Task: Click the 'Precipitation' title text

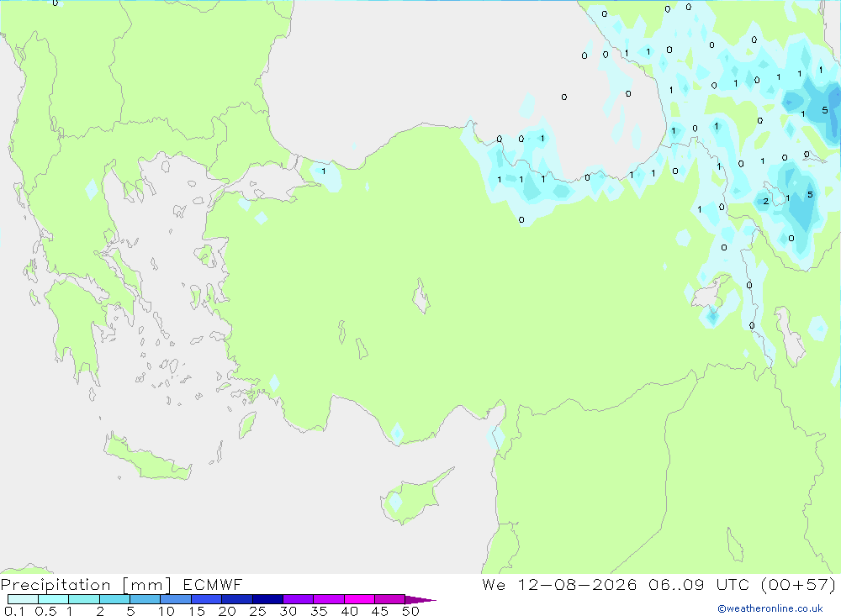Action: point(56,584)
